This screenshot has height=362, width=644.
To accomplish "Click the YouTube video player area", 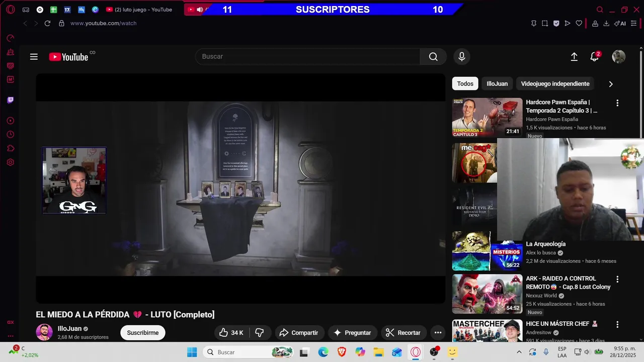I will 240,189.
